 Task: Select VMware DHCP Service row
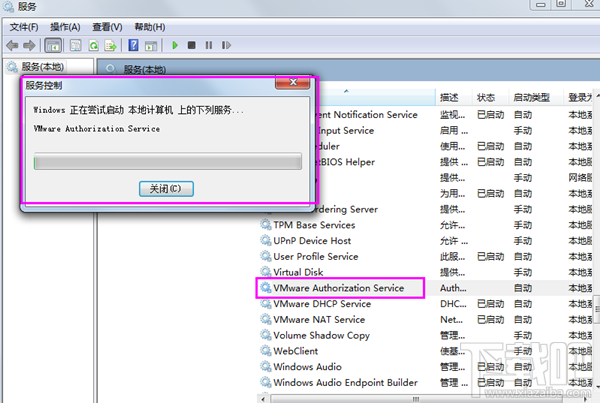click(426, 304)
